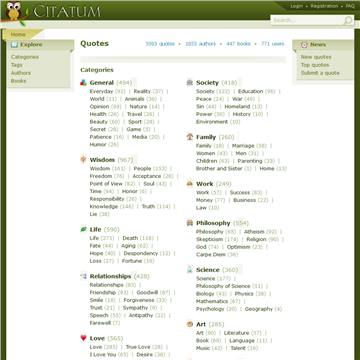Click the Society building icon
360x360 pixels.
[190, 82]
